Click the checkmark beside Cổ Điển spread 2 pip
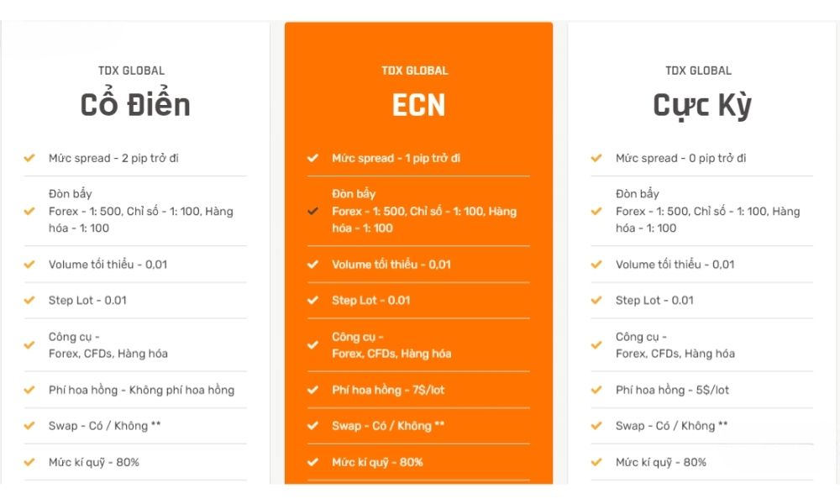 pos(29,158)
